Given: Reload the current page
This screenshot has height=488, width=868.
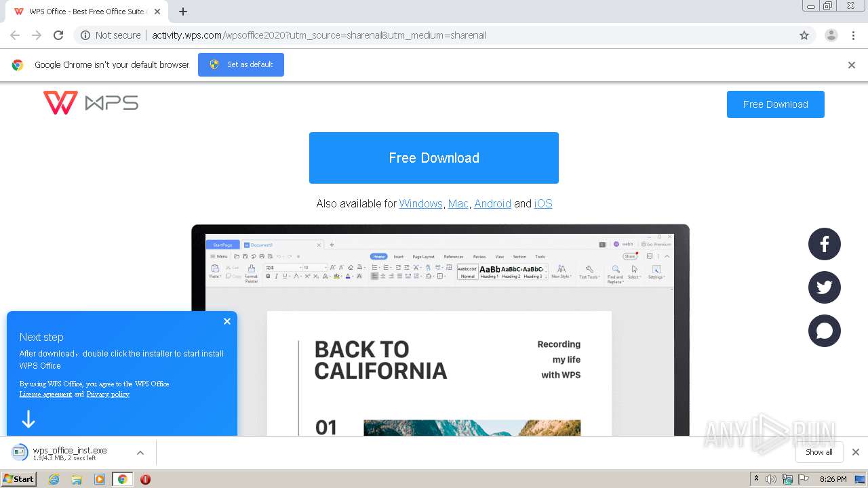Looking at the screenshot, I should click(x=58, y=35).
